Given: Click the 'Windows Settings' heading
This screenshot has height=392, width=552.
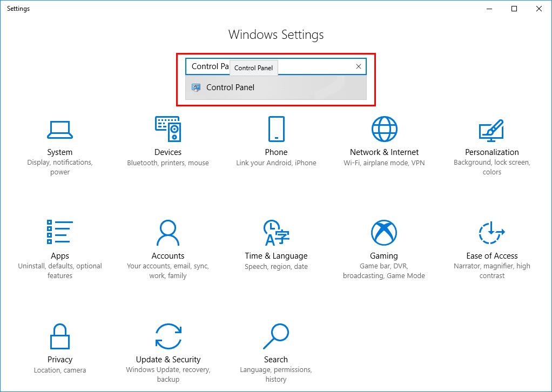Looking at the screenshot, I should [276, 35].
